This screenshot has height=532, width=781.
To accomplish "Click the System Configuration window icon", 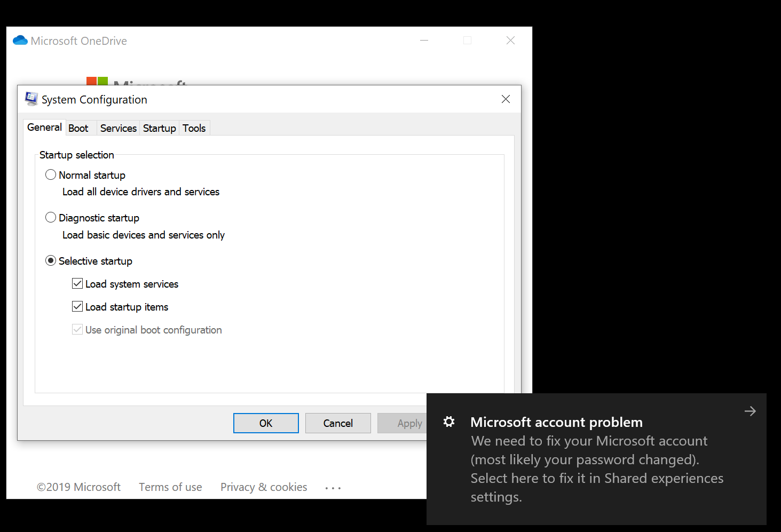I will coord(31,99).
